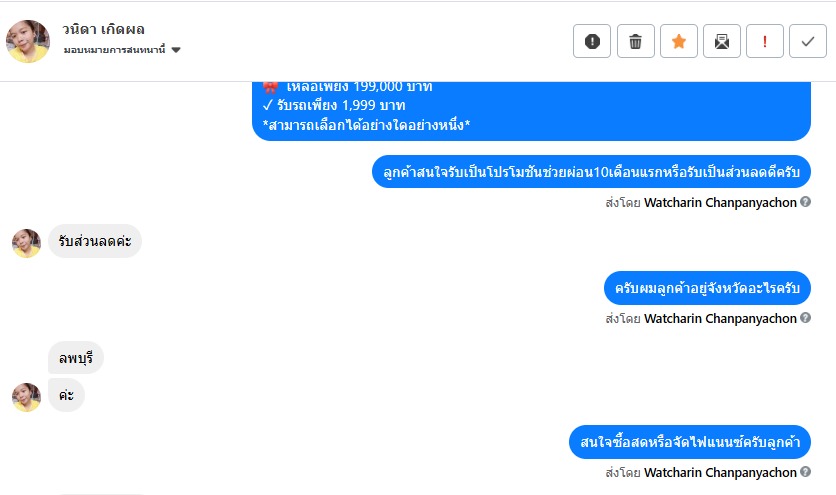Click sender name under the finance question
The image size is (836, 495).
click(720, 473)
